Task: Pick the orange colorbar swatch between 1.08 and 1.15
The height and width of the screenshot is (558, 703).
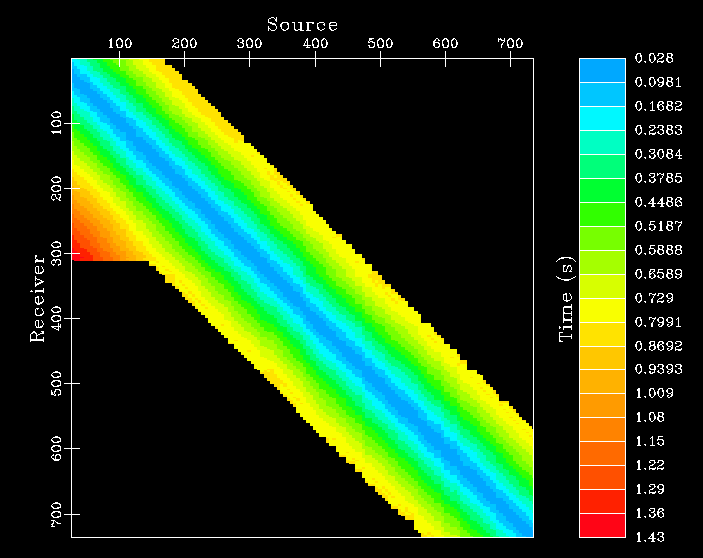Action: click(602, 429)
